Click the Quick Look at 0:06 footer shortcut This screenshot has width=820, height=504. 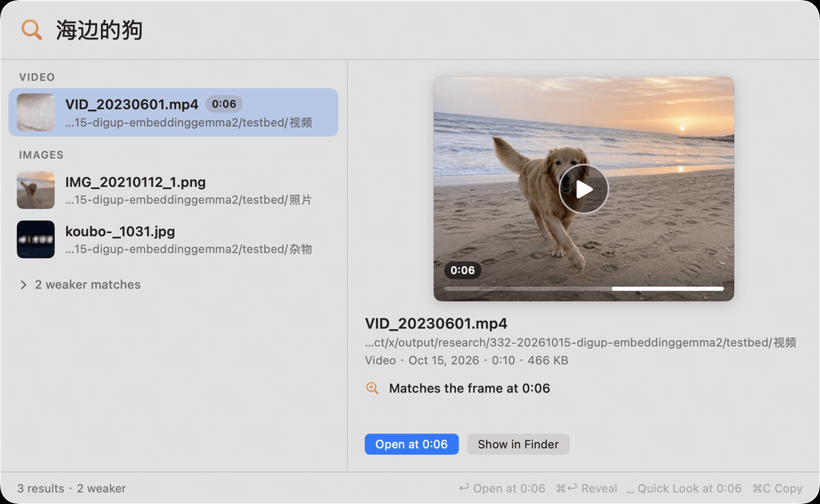point(684,488)
